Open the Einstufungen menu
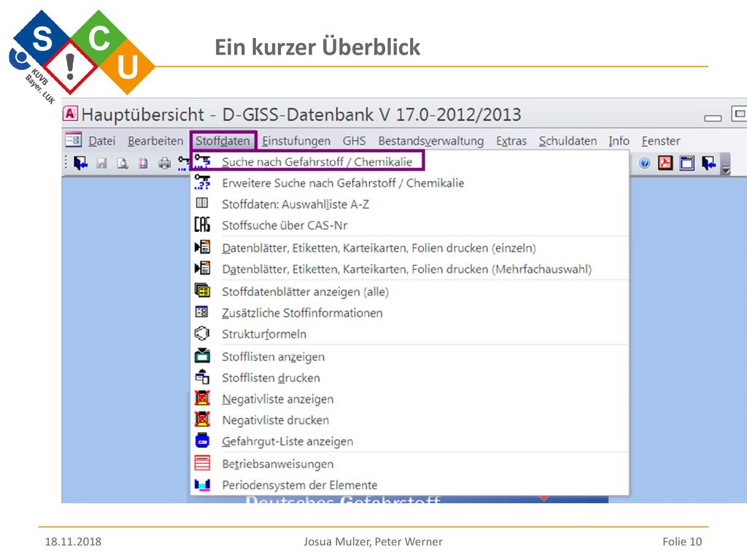This screenshot has height=560, width=747. [x=296, y=141]
